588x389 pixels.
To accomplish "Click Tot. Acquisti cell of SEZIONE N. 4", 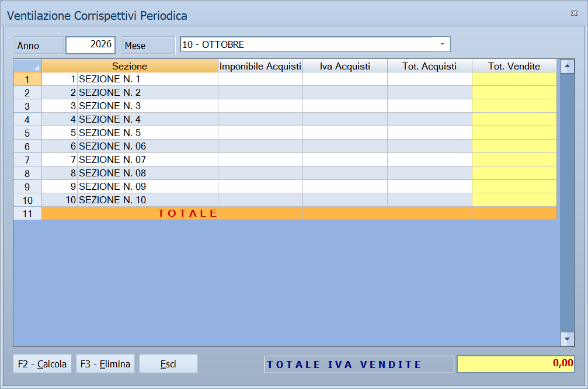I will 430,119.
